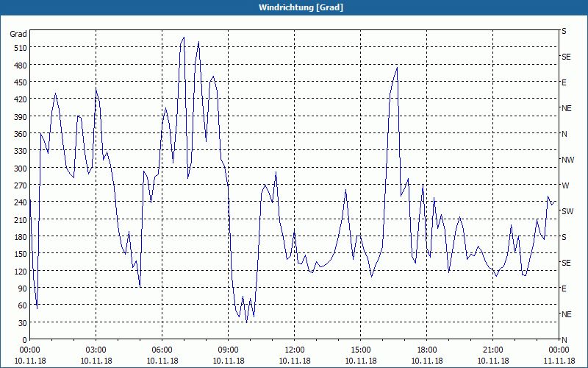Click the NE compass label near 45 degrees

pyautogui.click(x=567, y=314)
